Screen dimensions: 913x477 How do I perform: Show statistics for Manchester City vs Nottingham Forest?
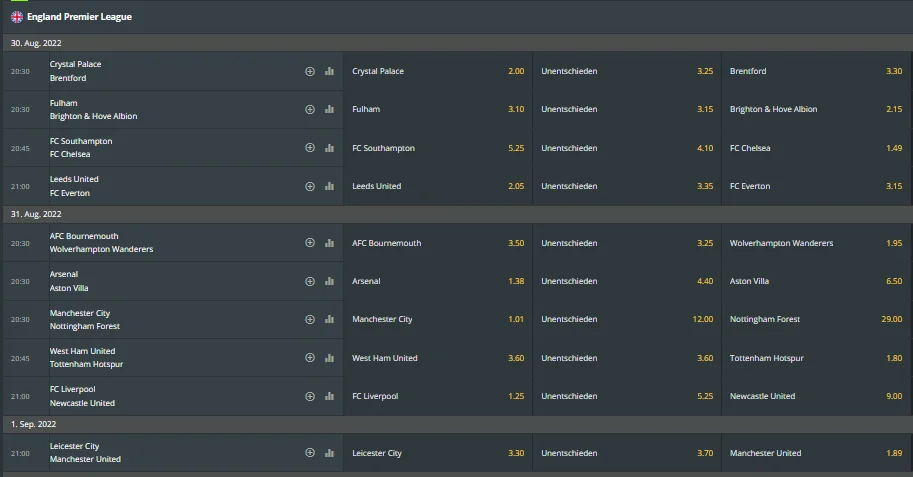tap(329, 320)
